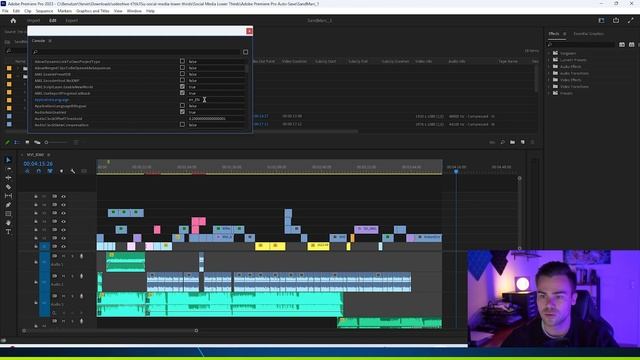Click the timeline wrench settings icon
This screenshot has width=640, height=360.
[73, 171]
